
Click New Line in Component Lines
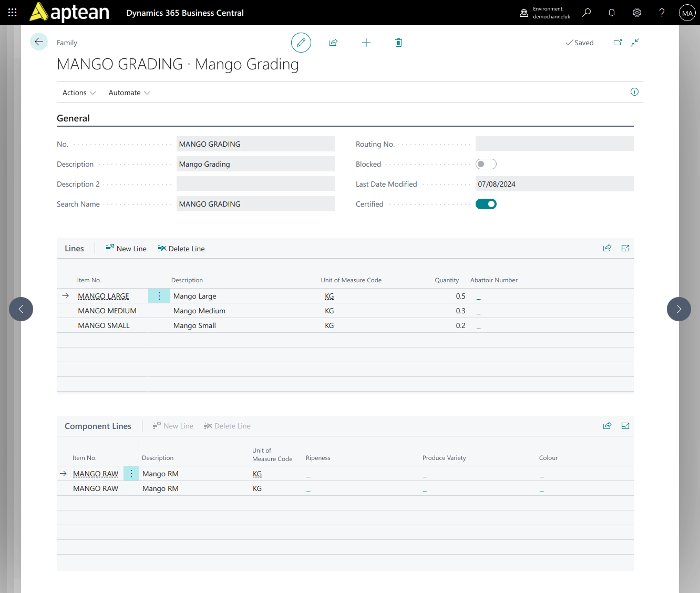[173, 426]
